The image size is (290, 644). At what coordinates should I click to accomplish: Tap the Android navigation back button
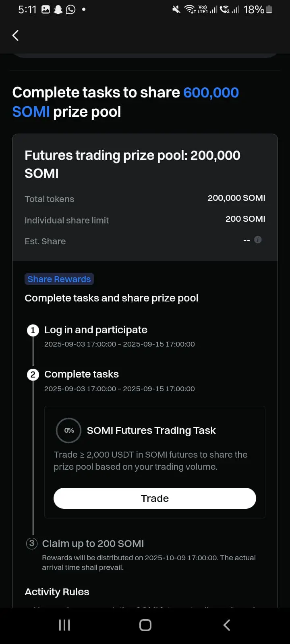pos(227,625)
